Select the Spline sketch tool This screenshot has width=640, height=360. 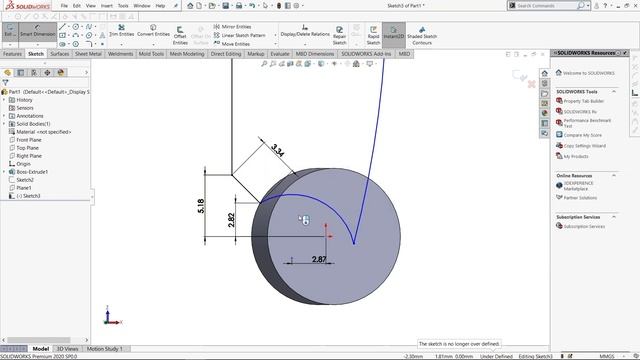click(89, 27)
